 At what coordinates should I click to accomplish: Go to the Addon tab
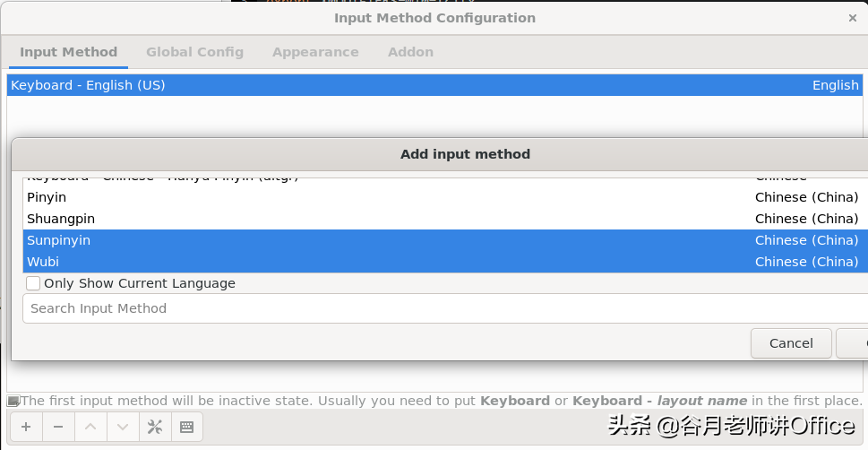(411, 52)
